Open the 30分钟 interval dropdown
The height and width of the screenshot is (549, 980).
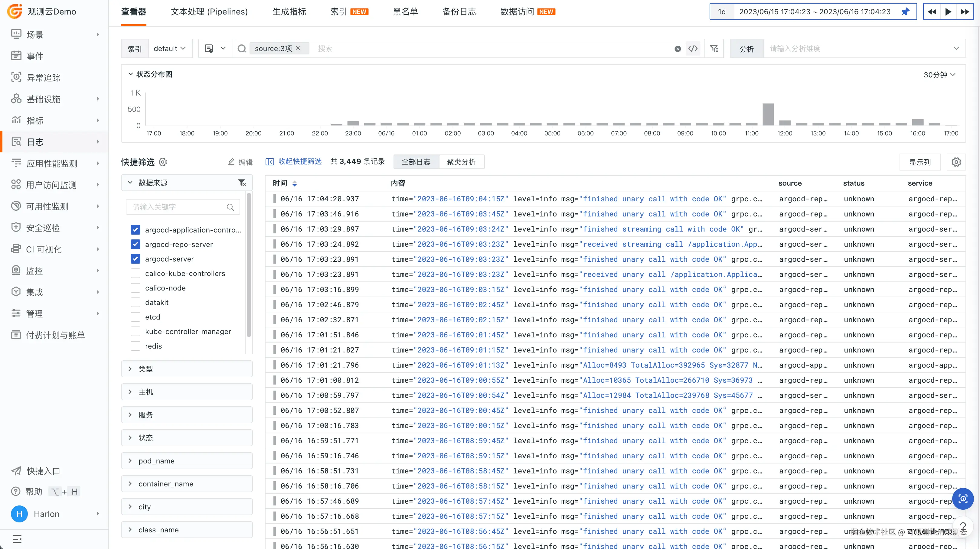point(939,74)
